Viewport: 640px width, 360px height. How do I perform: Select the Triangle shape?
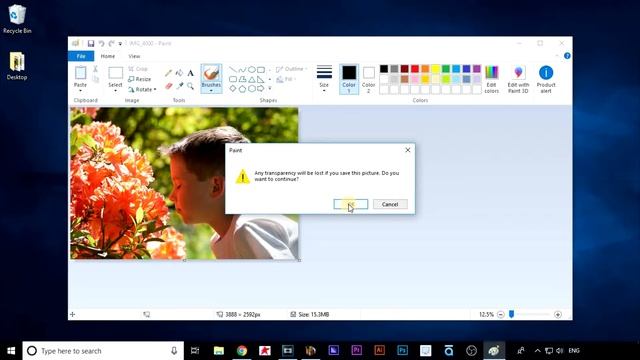tap(251, 79)
